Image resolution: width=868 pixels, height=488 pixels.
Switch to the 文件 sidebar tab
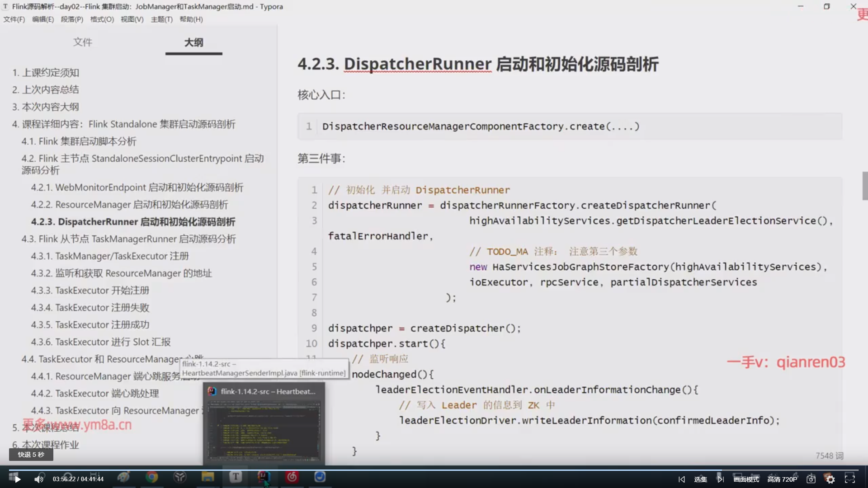pyautogui.click(x=83, y=42)
